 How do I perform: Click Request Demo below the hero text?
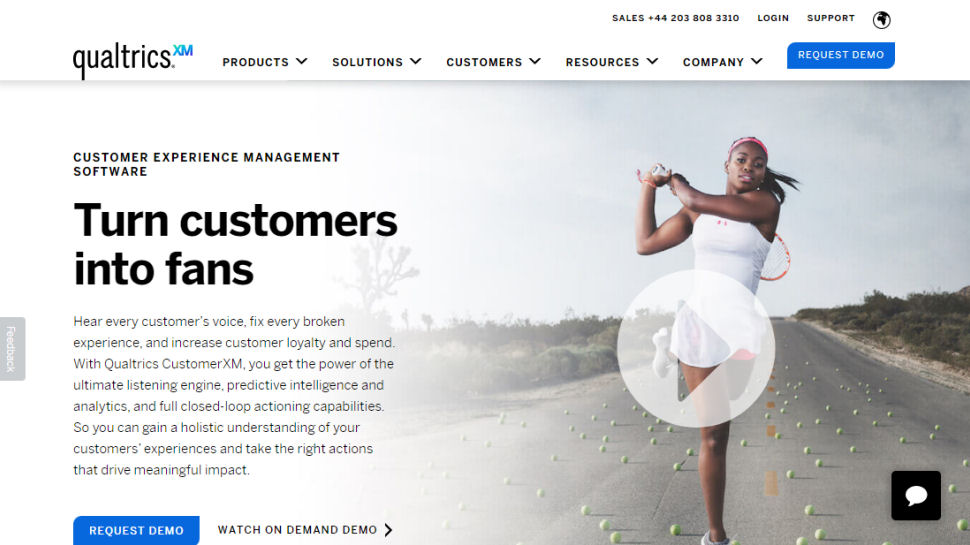point(136,530)
